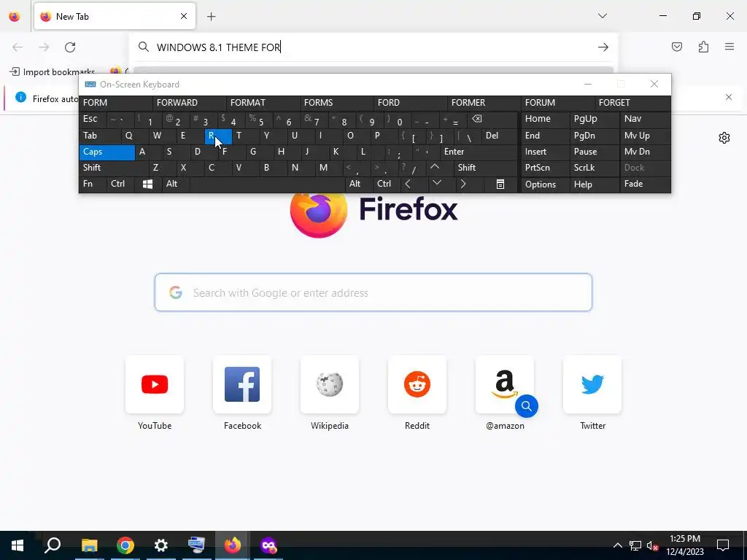This screenshot has width=747, height=560.
Task: Dismiss the Firefox notification bar
Action: (729, 97)
